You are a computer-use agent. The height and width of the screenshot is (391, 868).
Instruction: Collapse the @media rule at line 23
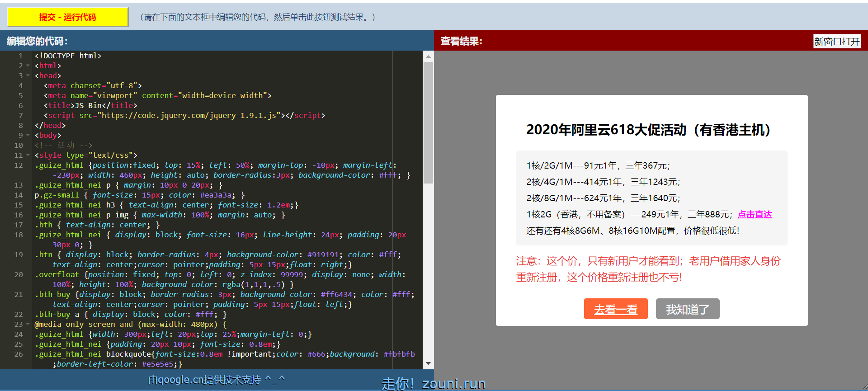[x=28, y=324]
